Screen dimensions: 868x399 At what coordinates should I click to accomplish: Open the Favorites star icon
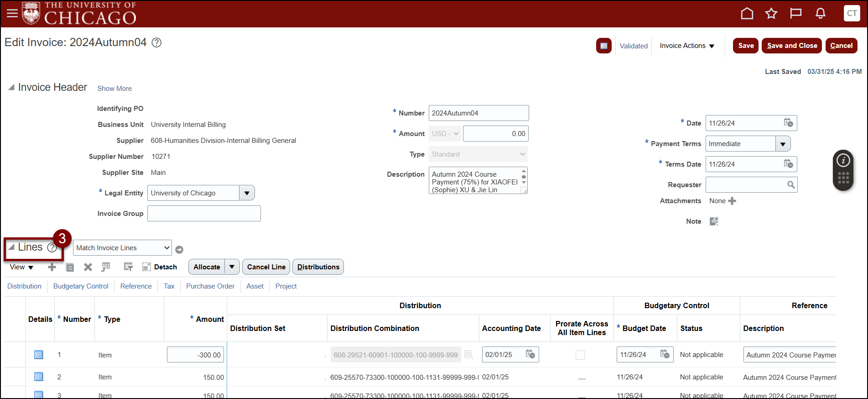coord(771,14)
